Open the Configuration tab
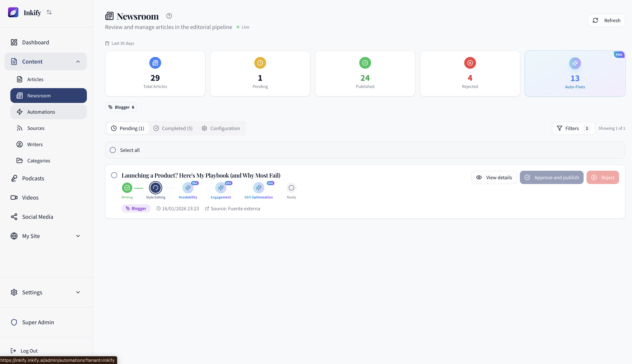This screenshot has width=632, height=364. coord(221,128)
